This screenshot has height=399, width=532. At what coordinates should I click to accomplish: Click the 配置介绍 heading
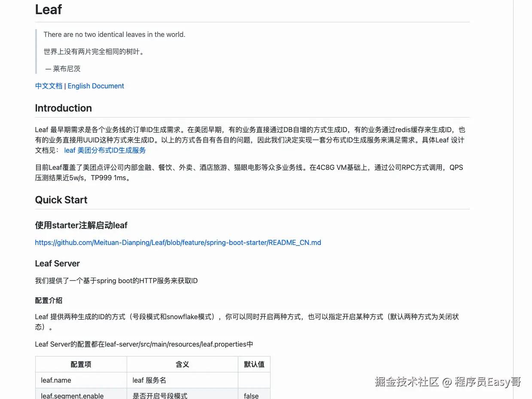[x=49, y=300]
